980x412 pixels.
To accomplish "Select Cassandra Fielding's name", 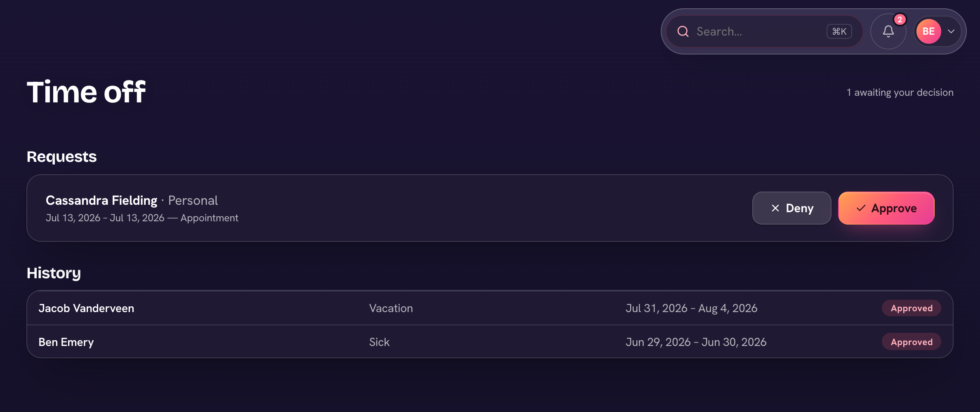I will point(101,200).
